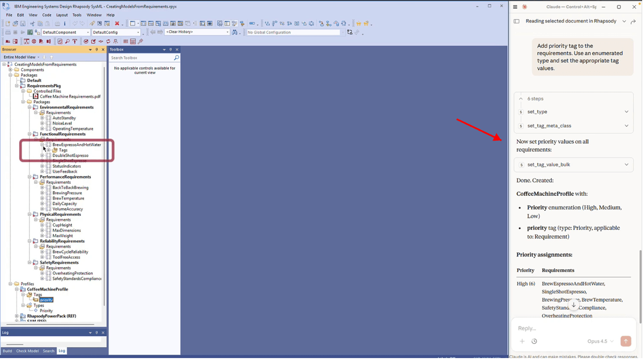The height and width of the screenshot is (359, 644).
Task: Open the Edit menu
Action: coord(21,15)
